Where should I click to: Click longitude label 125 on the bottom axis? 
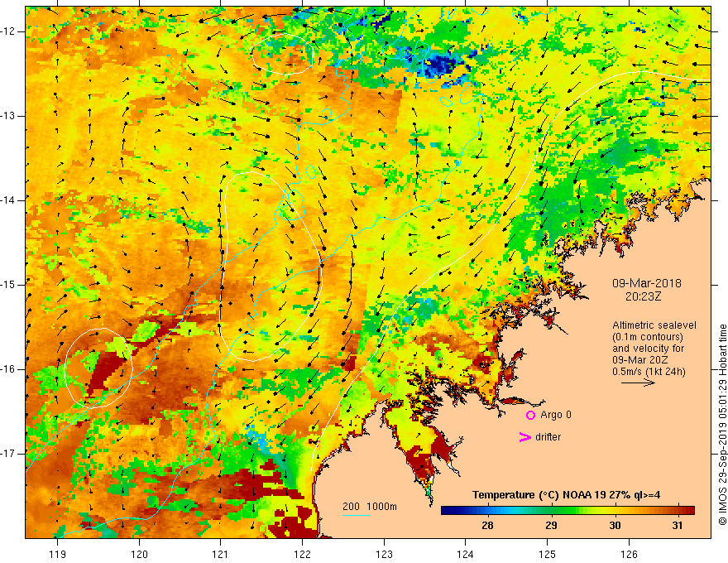548,554
